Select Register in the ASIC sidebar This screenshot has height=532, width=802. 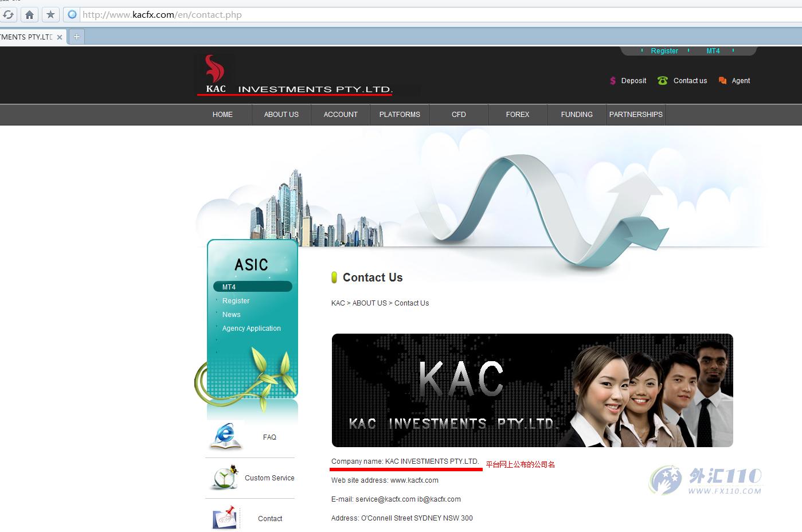[236, 301]
